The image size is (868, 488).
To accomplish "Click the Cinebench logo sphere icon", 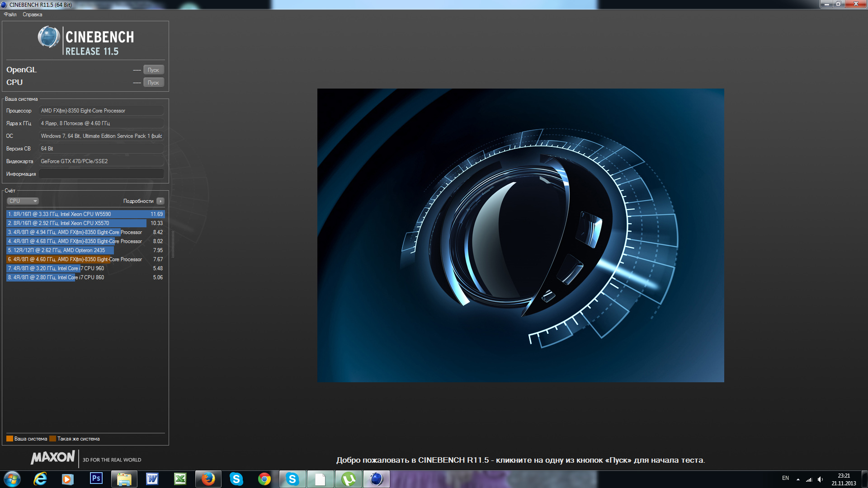I will pos(48,37).
